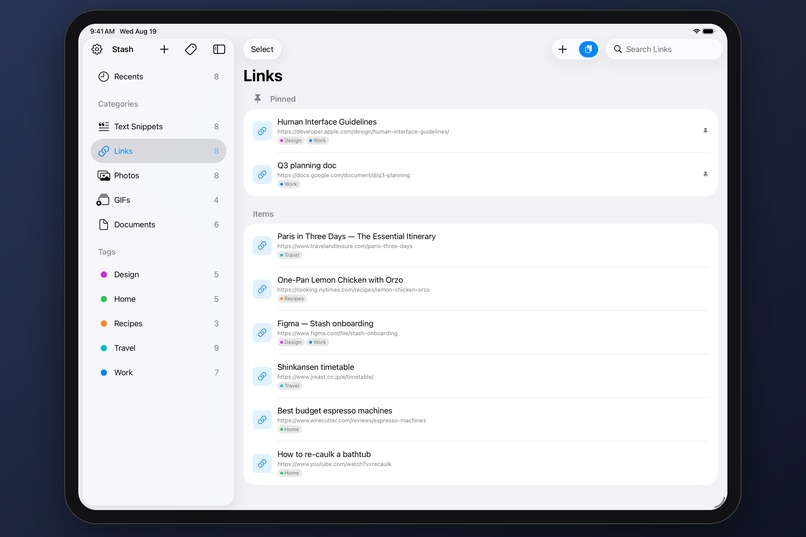
Task: Open Recents in sidebar
Action: [158, 77]
